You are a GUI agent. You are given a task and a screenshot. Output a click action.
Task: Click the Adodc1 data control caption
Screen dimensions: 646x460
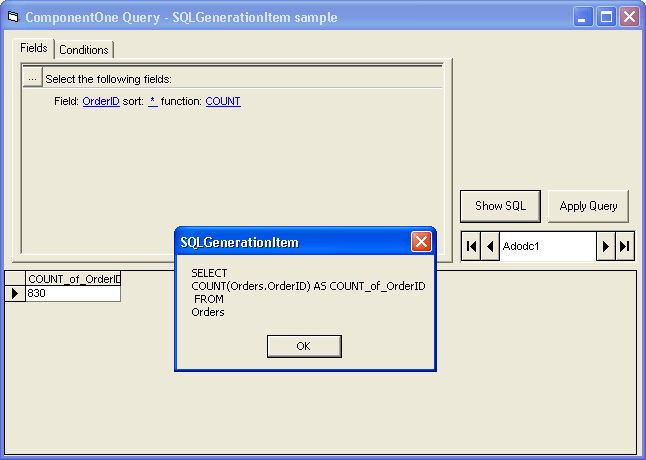(548, 246)
